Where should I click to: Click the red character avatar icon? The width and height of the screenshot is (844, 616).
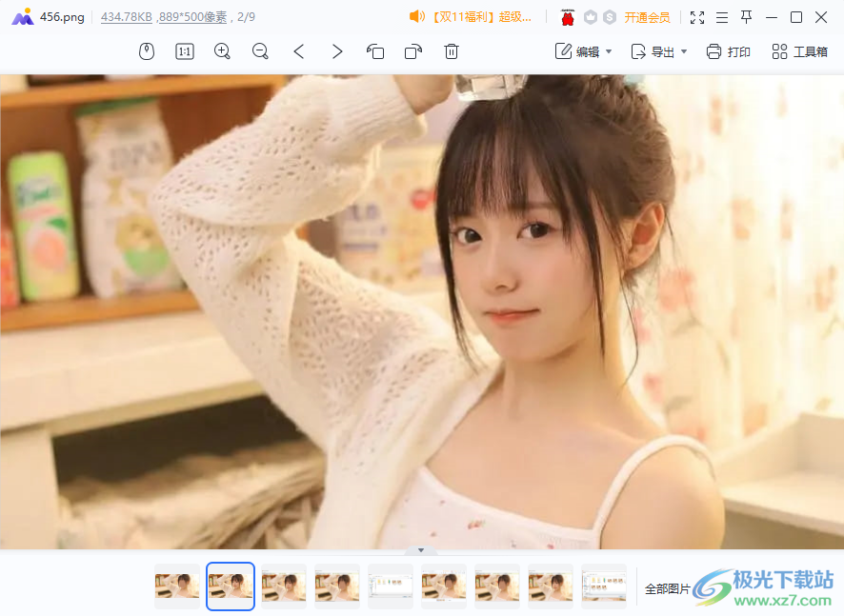pyautogui.click(x=568, y=18)
